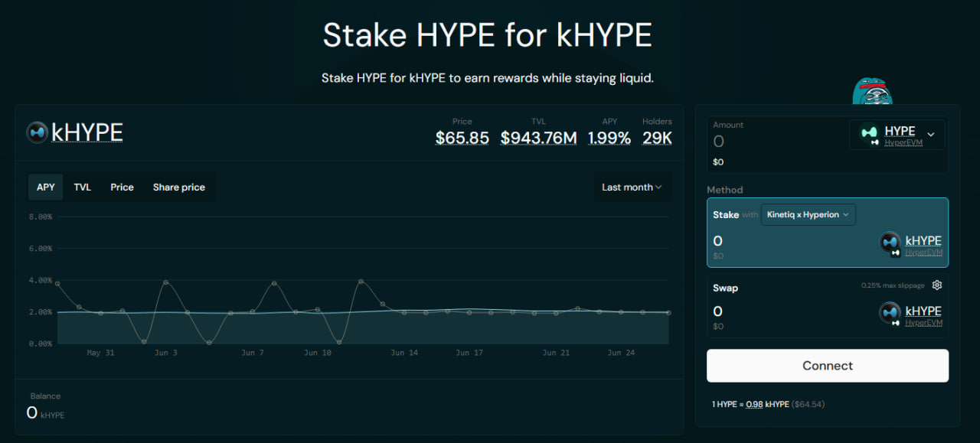Click the mascot avatar above the stake panel
The width and height of the screenshot is (980, 443).
(873, 91)
